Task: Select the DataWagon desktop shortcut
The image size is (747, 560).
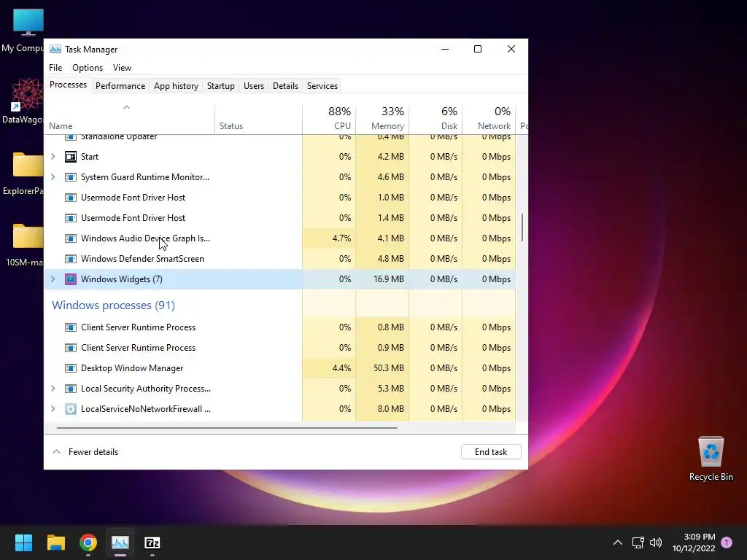Action: (25, 101)
